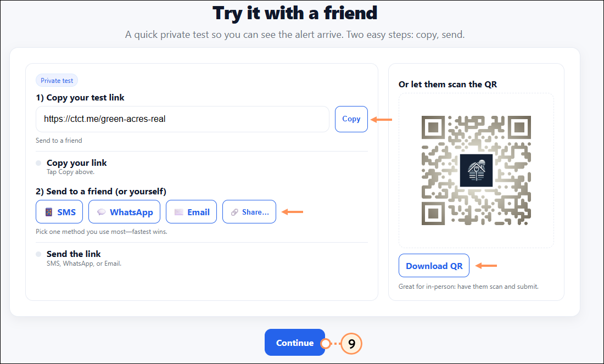Focus the test link URL field
This screenshot has height=364, width=604.
[x=182, y=119]
